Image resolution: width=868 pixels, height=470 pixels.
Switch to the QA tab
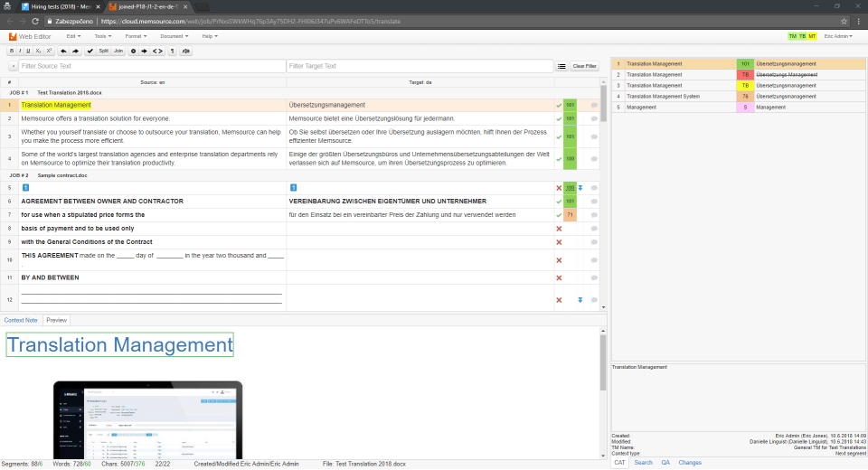(665, 463)
